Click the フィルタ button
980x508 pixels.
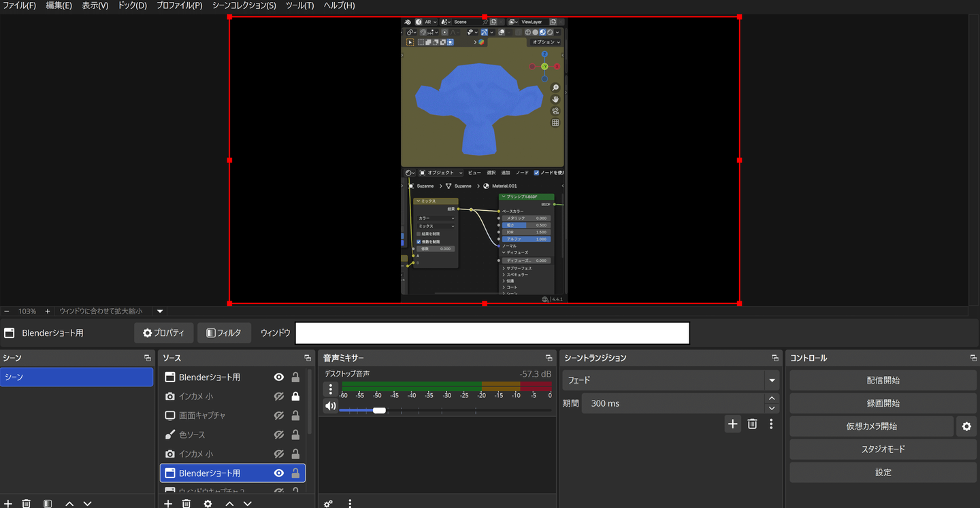click(x=224, y=333)
